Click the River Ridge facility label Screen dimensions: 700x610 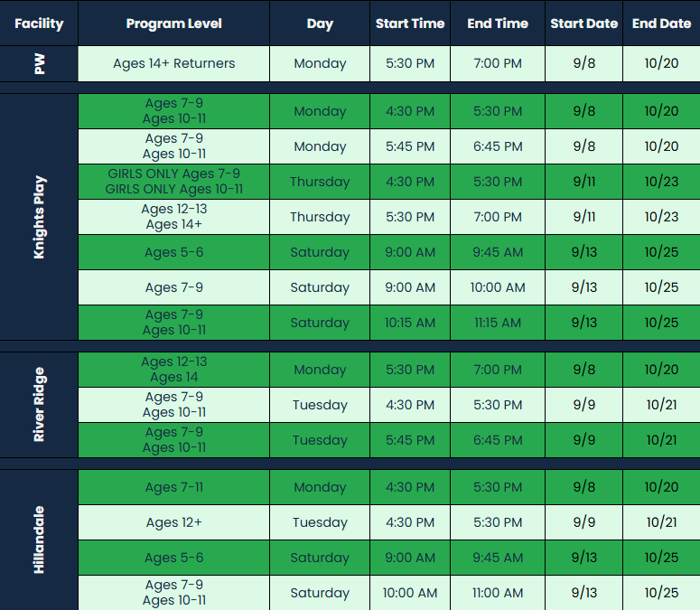point(39,405)
